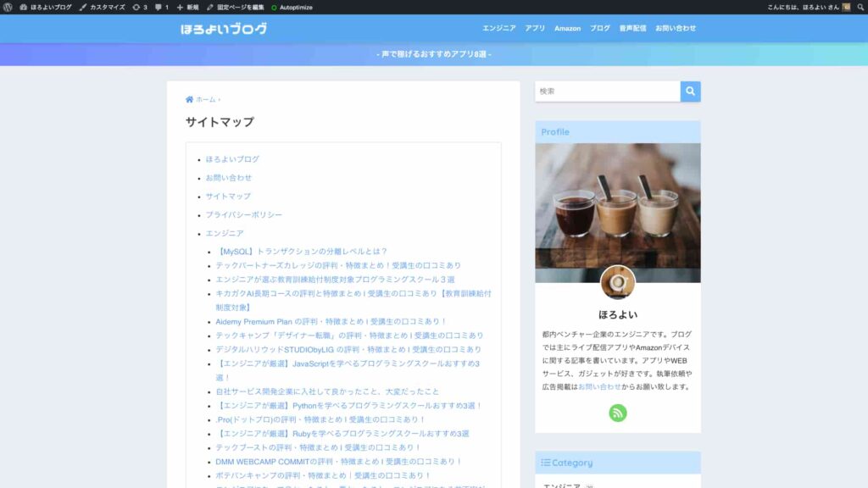Open JavaScriptを学べるプログラミングスクール article link
Screen dimensions: 868x488
(x=348, y=371)
